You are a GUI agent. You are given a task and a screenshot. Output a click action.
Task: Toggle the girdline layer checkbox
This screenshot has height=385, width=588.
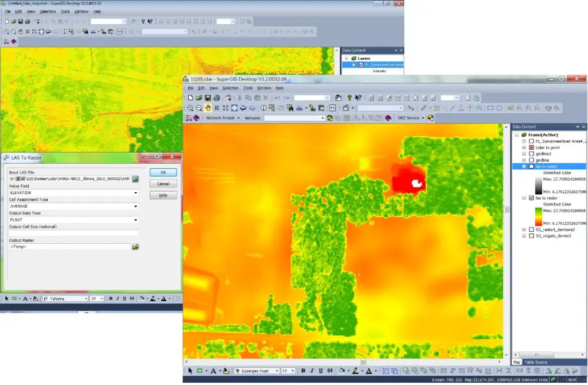click(531, 160)
